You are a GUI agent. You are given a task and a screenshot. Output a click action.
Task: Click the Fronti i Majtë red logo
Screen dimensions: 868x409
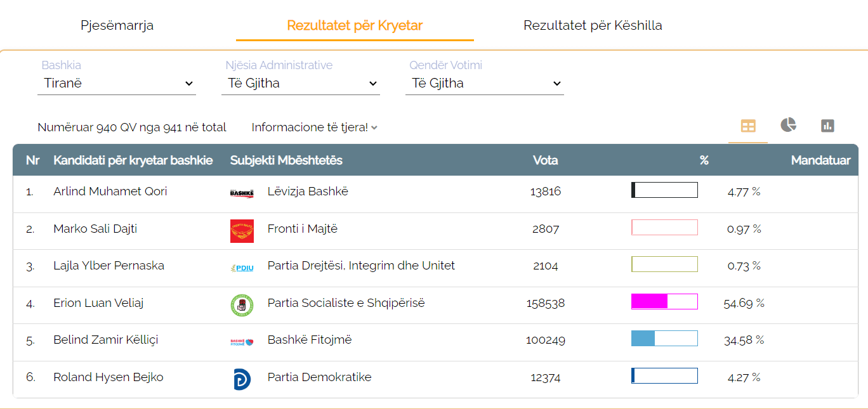pyautogui.click(x=242, y=231)
